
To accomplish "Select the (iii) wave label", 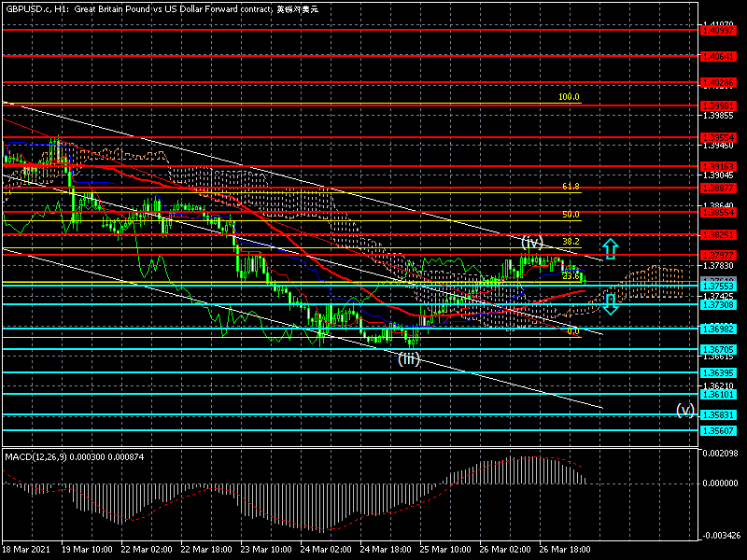I will (x=408, y=357).
